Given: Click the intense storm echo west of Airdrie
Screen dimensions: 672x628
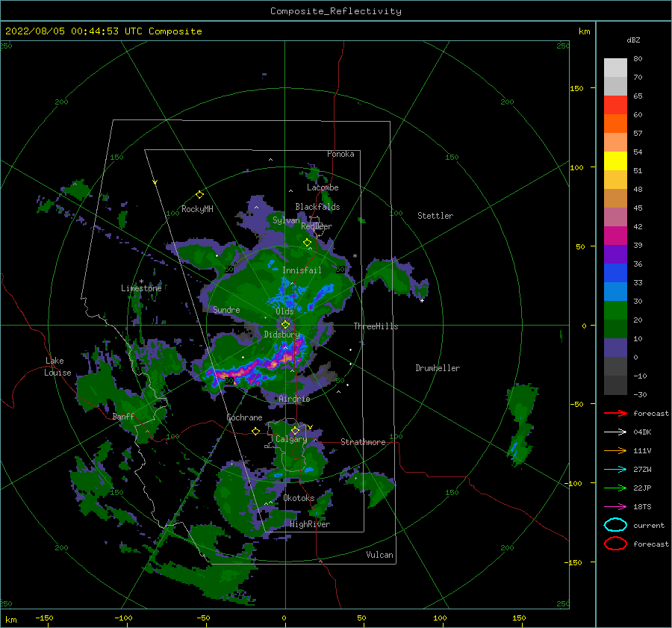Looking at the screenshot, I should click(x=257, y=366).
